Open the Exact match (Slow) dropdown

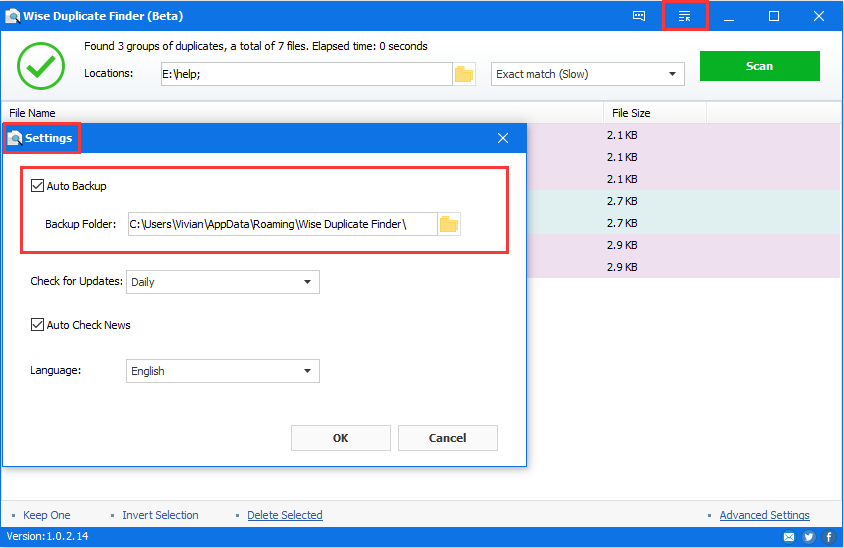(x=588, y=74)
